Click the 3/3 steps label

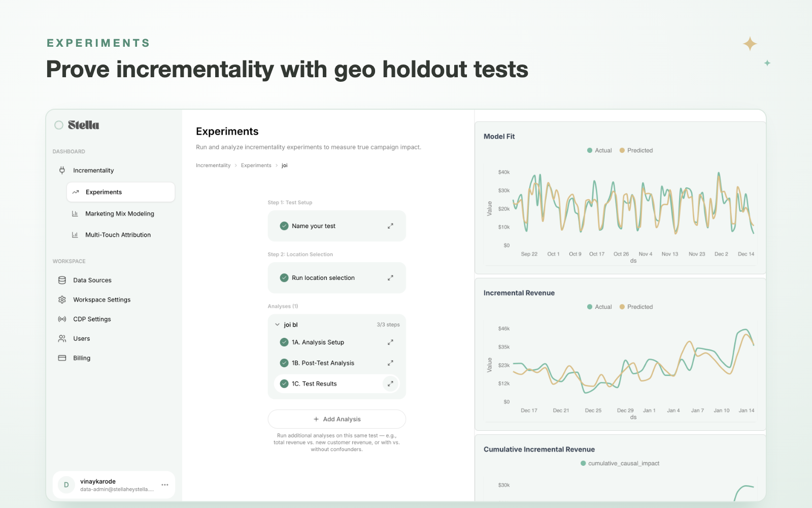click(x=388, y=325)
